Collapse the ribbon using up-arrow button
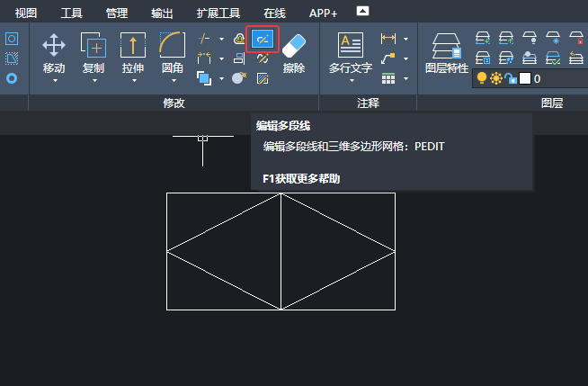This screenshot has height=386, width=588. (x=362, y=12)
